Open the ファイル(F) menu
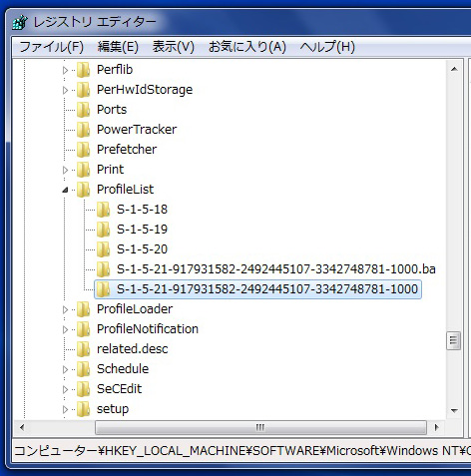The width and height of the screenshot is (471, 476). point(52,47)
